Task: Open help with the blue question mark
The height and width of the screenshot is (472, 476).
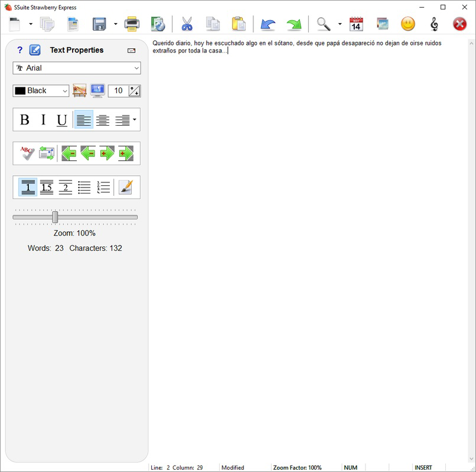Action: [19, 50]
